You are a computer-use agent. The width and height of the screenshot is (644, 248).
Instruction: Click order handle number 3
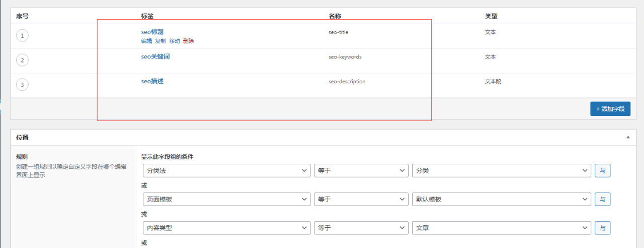[x=22, y=85]
